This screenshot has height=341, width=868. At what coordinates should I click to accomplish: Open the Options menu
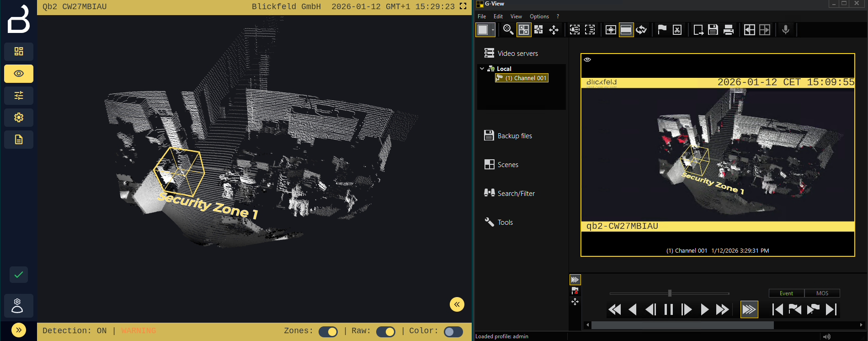pos(539,16)
